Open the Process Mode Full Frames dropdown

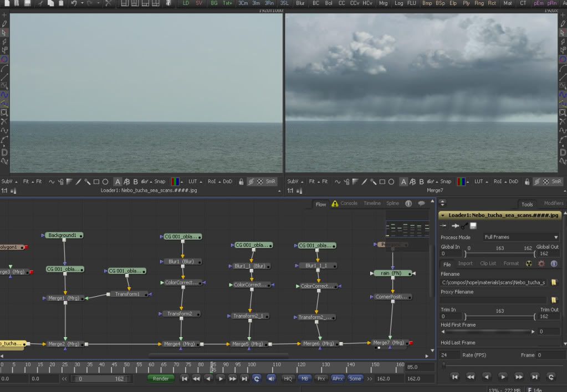(521, 237)
